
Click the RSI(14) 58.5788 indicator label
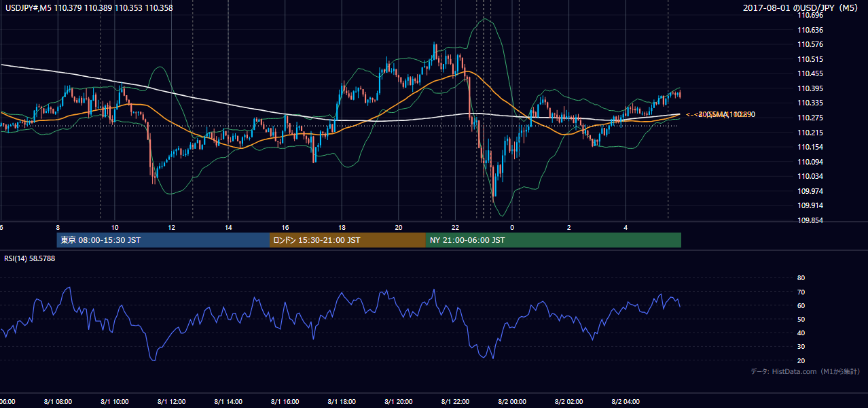click(30, 258)
